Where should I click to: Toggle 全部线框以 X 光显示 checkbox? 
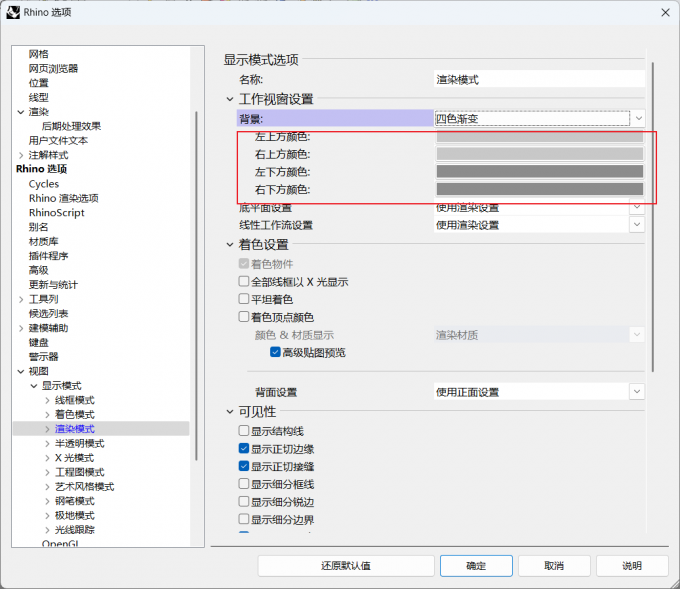[244, 281]
